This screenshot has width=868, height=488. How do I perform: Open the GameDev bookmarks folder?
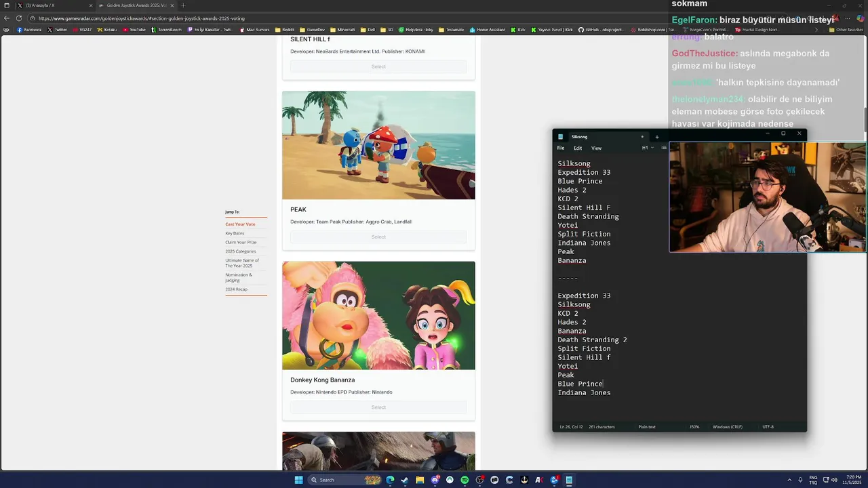pos(313,30)
